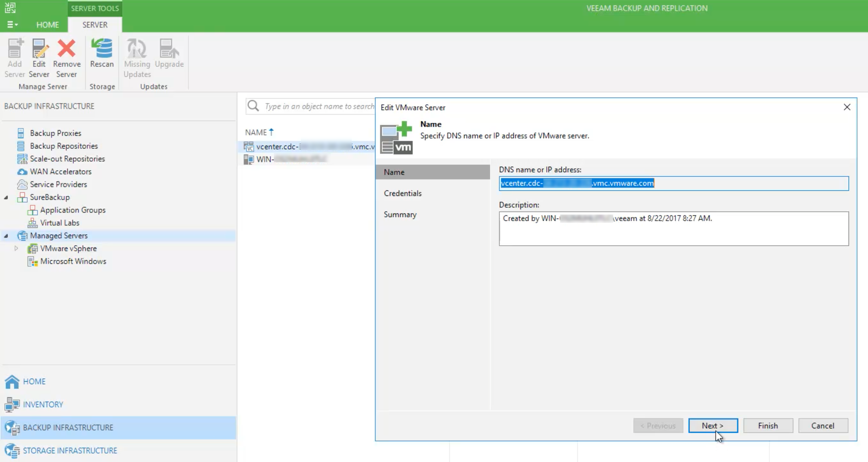
Task: Go to the Inventory navigation pane
Action: tap(43, 404)
